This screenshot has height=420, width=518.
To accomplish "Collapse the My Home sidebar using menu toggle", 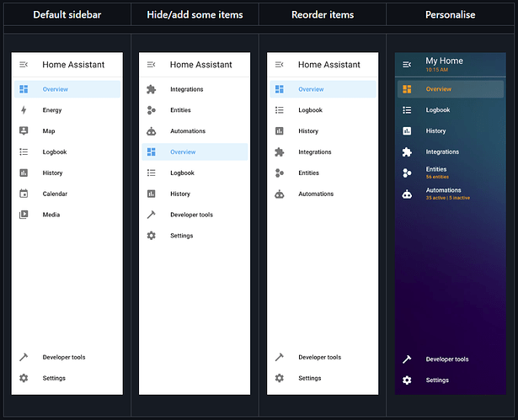I will pyautogui.click(x=407, y=64).
